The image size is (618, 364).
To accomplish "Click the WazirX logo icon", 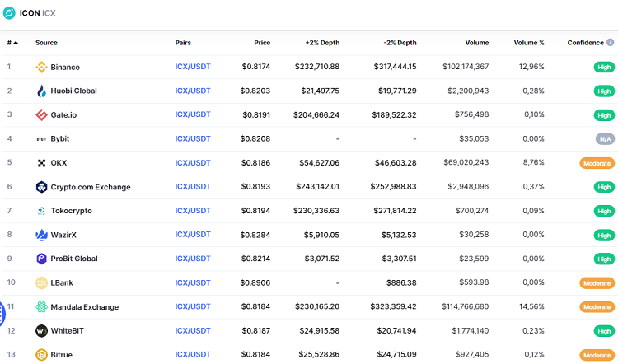I will 41,235.
